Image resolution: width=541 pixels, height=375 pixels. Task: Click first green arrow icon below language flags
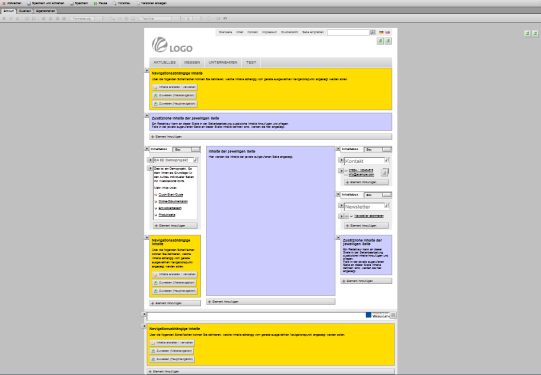[x=380, y=41]
